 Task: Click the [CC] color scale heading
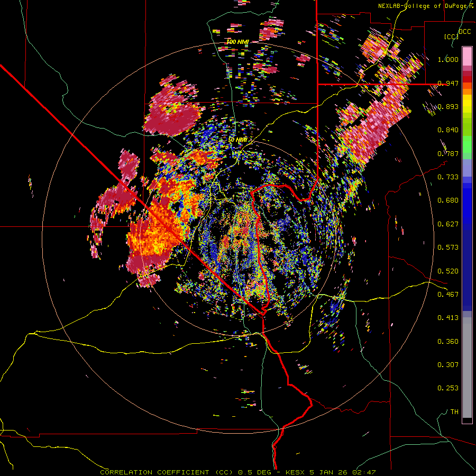click(452, 36)
